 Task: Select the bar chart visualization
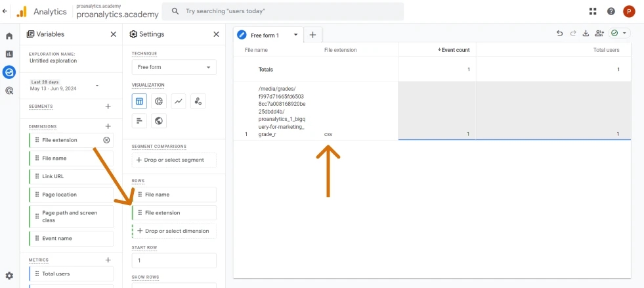point(139,120)
